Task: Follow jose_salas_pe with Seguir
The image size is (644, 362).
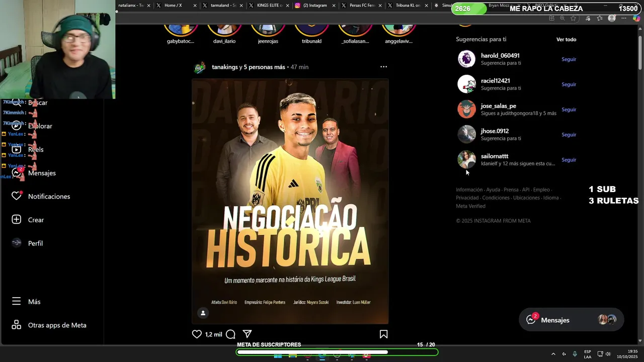Action: pyautogui.click(x=569, y=110)
